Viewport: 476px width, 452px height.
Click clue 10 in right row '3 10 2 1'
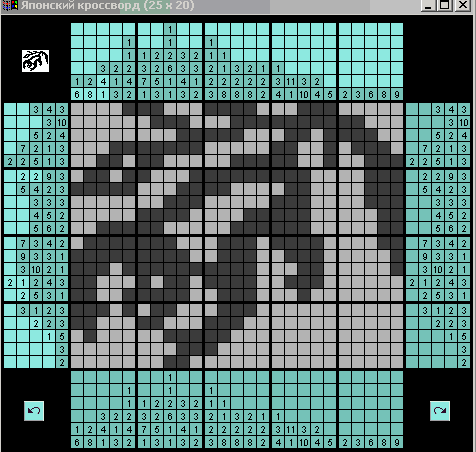(438, 269)
